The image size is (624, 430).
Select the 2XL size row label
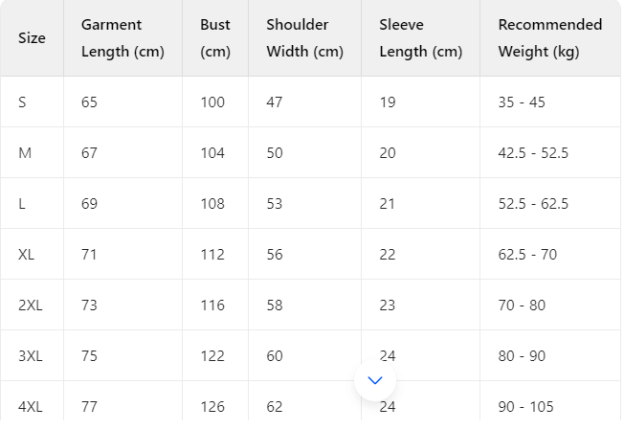click(30, 305)
